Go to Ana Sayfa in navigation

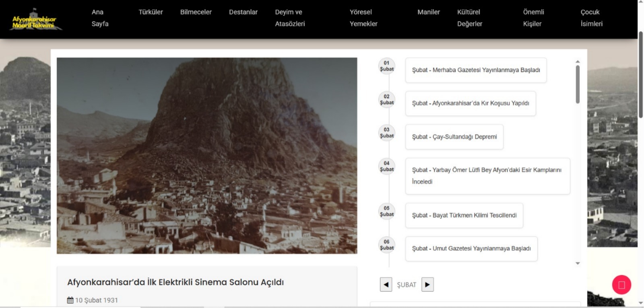click(x=100, y=18)
